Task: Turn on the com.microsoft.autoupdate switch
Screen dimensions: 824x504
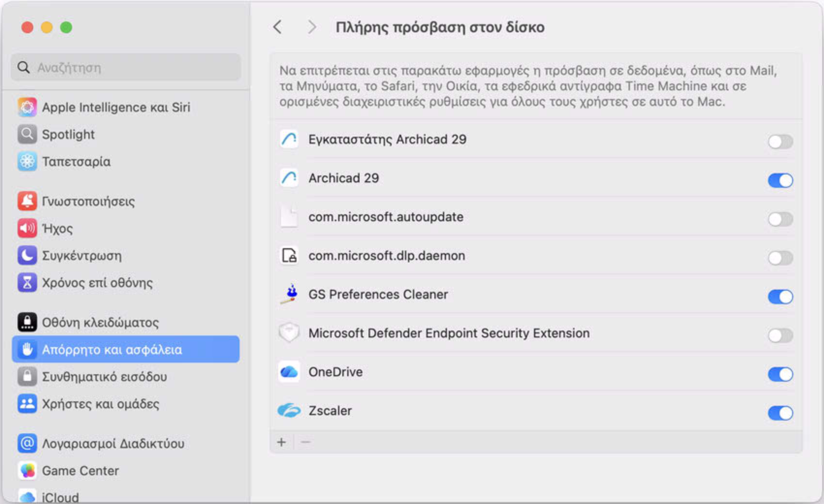Action: pyautogui.click(x=780, y=219)
